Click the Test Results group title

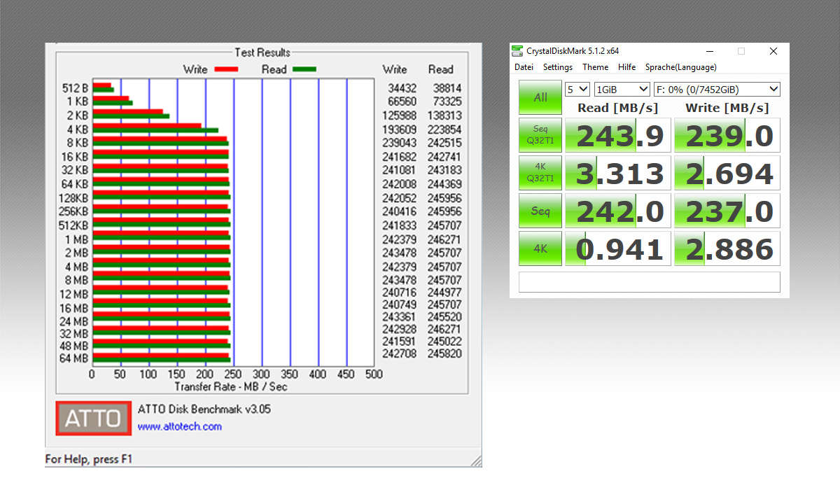[262, 52]
